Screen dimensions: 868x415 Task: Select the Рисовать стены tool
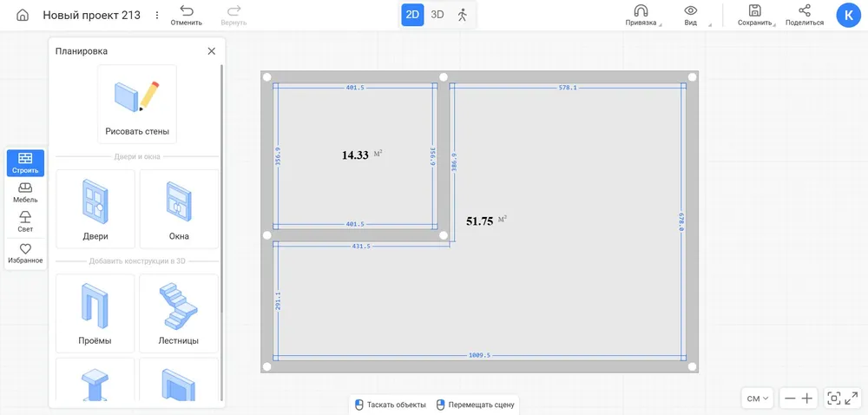137,105
